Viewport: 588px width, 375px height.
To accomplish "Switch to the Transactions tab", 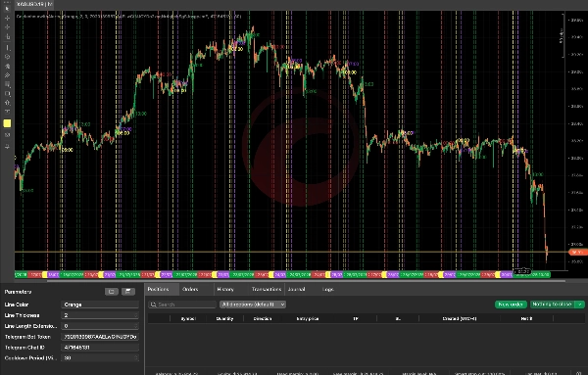I will 267,289.
